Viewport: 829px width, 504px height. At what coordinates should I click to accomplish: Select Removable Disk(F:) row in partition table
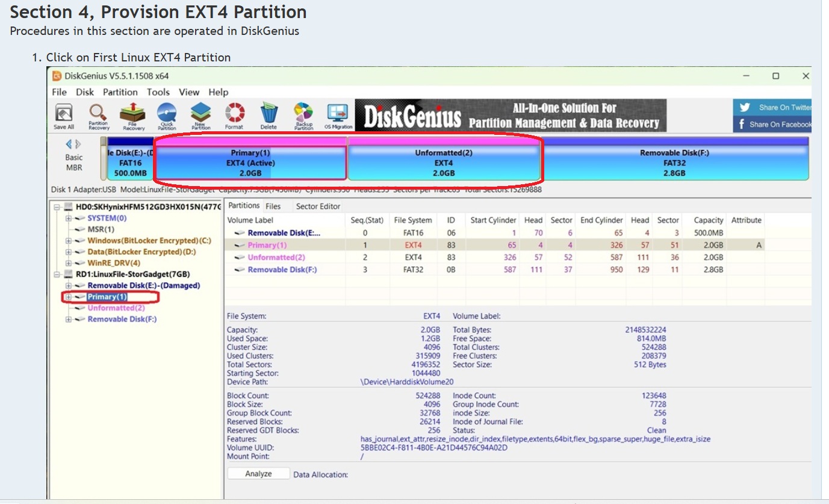pyautogui.click(x=282, y=270)
